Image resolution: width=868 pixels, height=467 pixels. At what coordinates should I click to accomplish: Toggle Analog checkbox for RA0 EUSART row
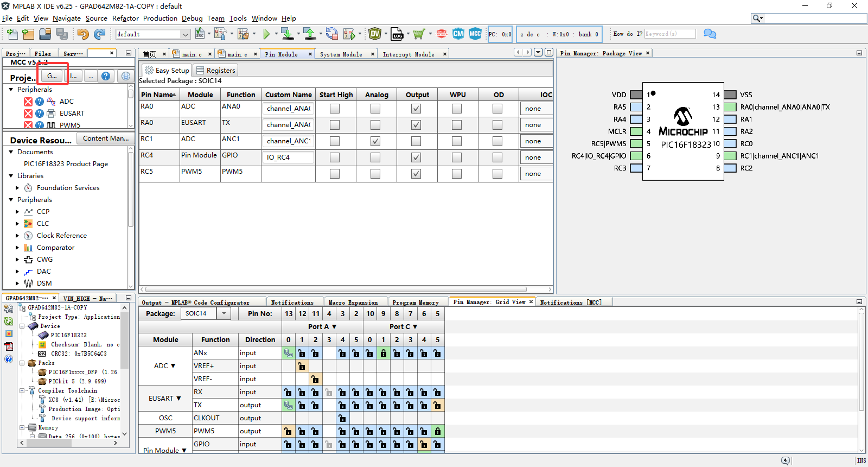[x=375, y=125]
